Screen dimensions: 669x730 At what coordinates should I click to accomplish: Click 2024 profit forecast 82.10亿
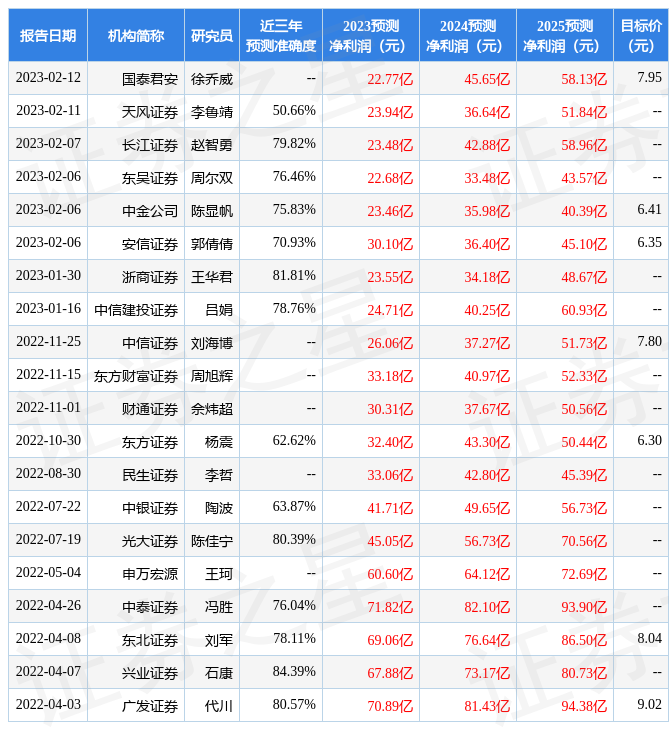[487, 608]
